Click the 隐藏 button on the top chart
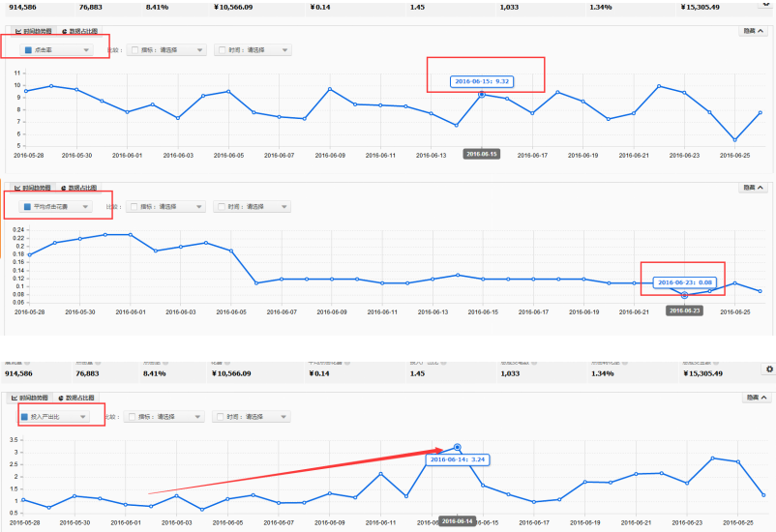This screenshot has width=776, height=532. tap(753, 32)
